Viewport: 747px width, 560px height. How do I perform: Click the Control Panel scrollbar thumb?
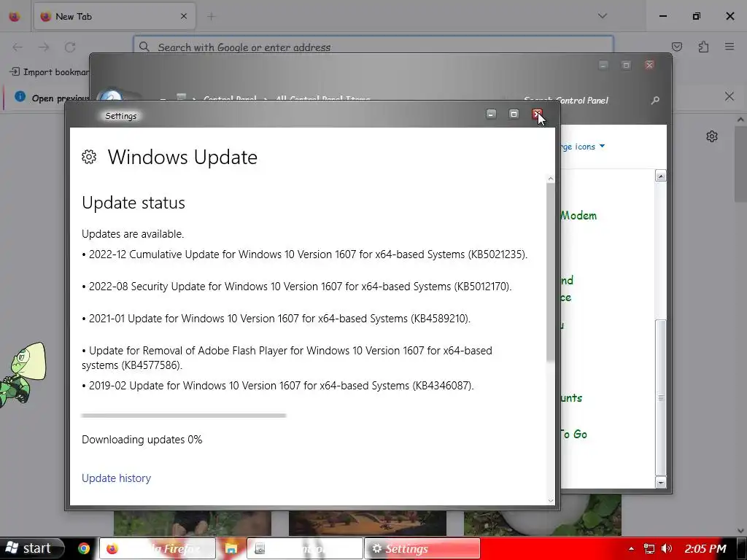[x=661, y=397]
